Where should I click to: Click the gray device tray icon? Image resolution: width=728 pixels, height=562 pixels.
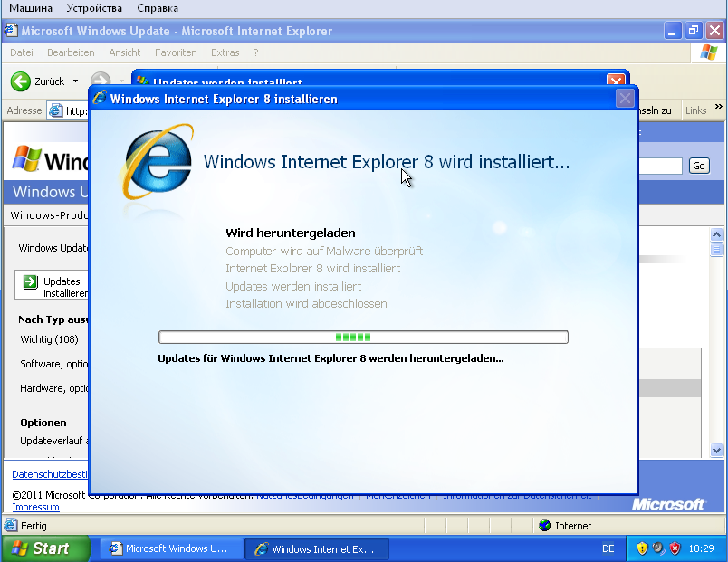658,548
